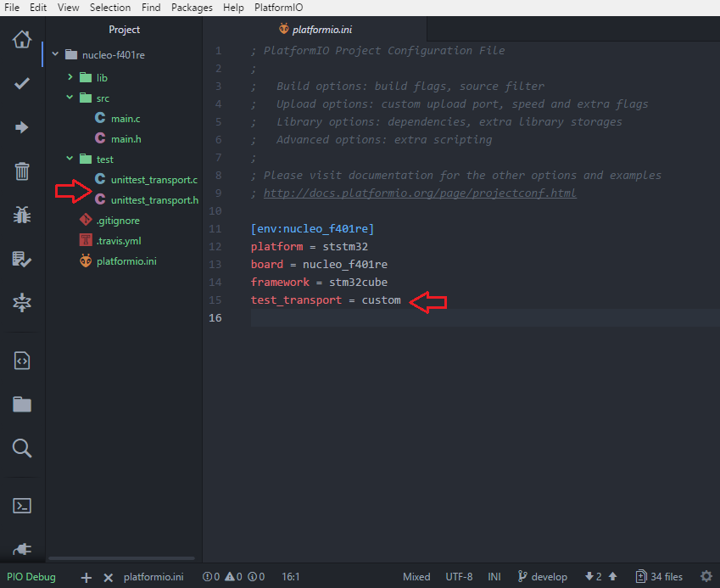720x588 pixels.
Task: Click the docs.platformio.org projectconf link
Action: [x=420, y=193]
